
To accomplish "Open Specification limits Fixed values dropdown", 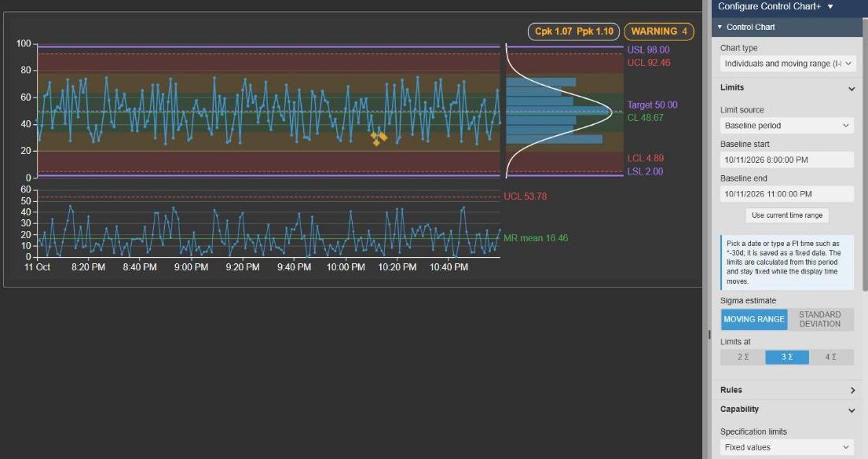I will pos(786,447).
